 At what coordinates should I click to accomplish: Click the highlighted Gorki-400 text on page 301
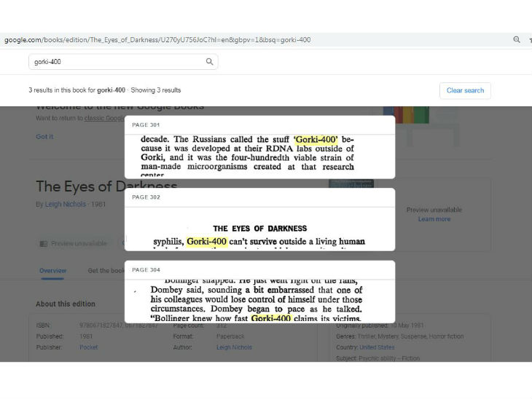(316, 139)
